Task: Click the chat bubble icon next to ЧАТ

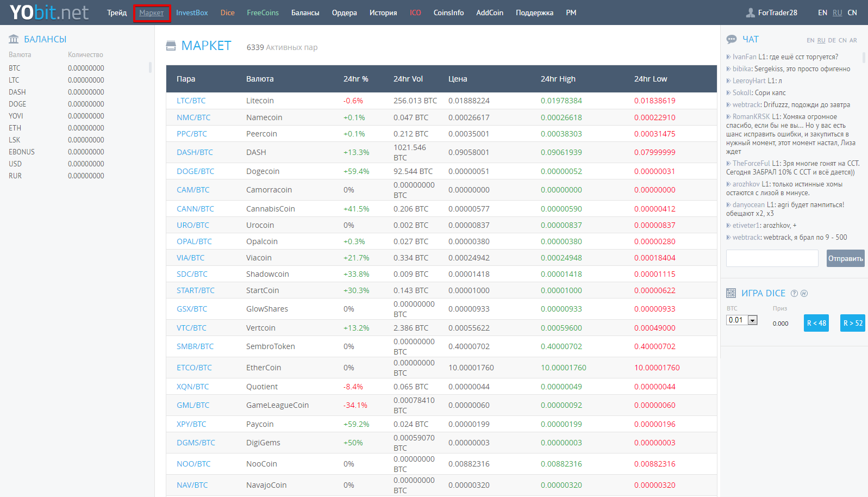Action: point(732,39)
